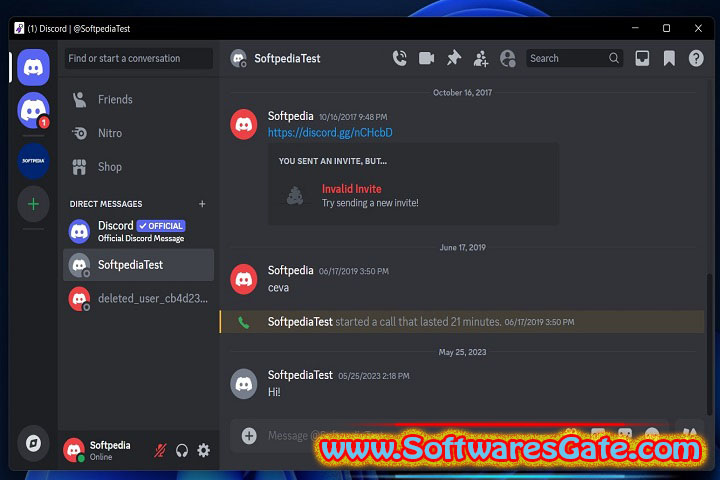This screenshot has width=720, height=480.
Task: Open the bookmark icon in header
Action: coord(669,58)
